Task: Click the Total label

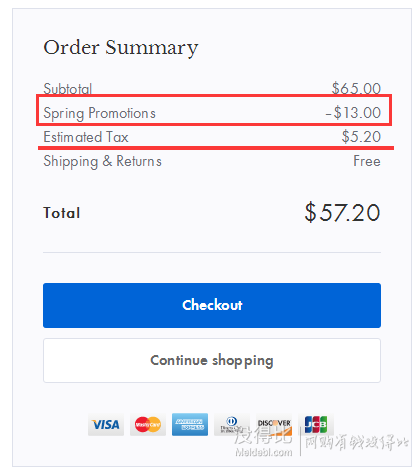Action: pyautogui.click(x=62, y=213)
